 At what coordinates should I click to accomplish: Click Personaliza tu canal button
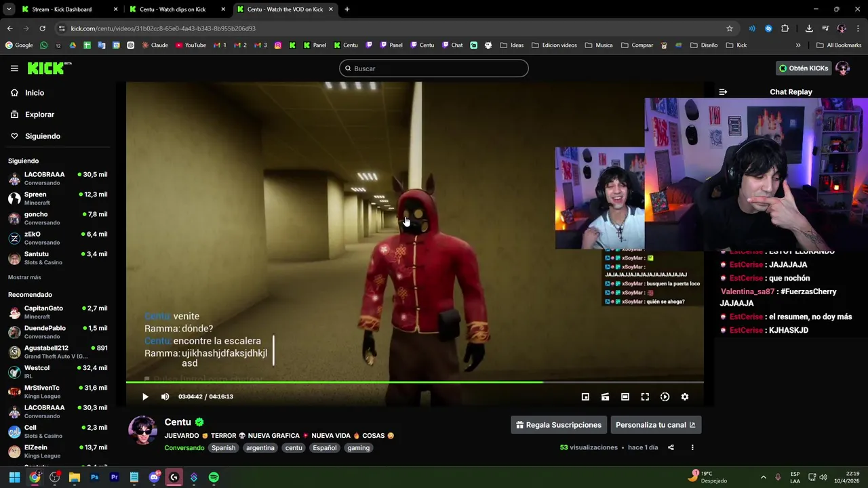pyautogui.click(x=655, y=425)
